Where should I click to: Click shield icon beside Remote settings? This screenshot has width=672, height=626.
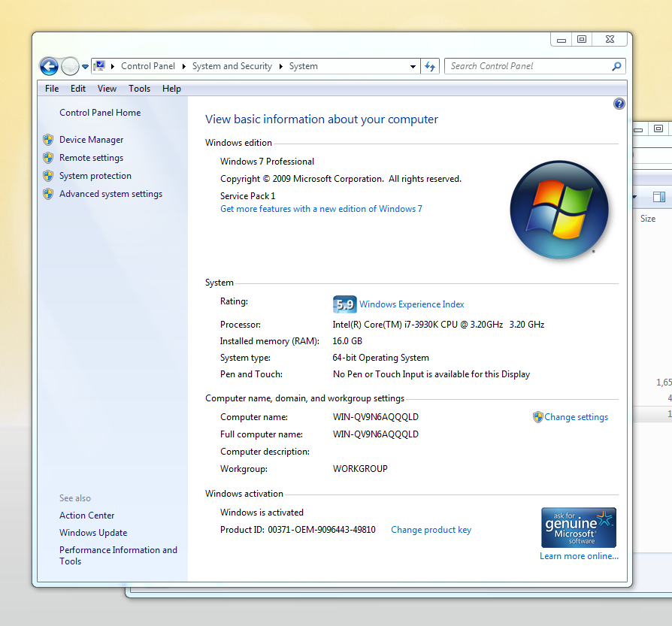point(48,158)
